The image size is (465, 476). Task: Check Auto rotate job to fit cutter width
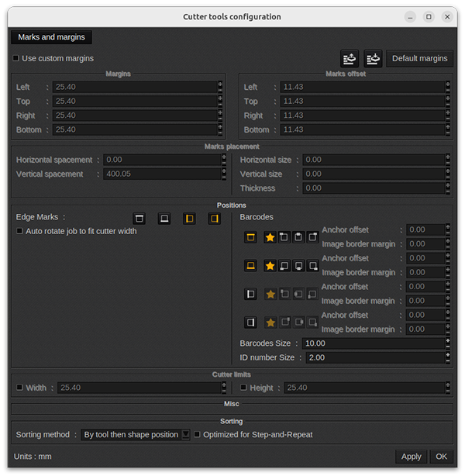[x=20, y=231]
